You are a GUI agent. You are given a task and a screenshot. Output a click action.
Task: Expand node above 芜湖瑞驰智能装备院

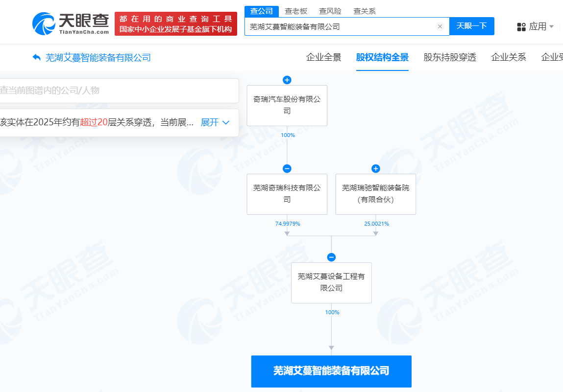(375, 168)
